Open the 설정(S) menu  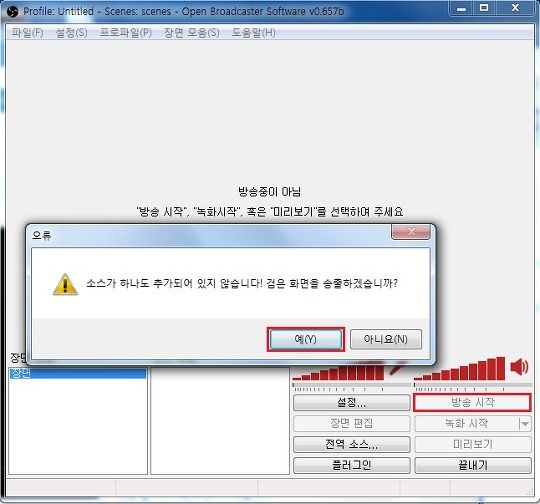point(71,33)
